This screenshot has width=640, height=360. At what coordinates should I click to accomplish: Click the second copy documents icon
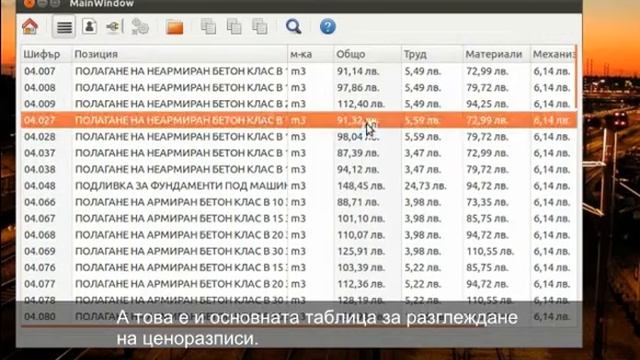point(234,27)
